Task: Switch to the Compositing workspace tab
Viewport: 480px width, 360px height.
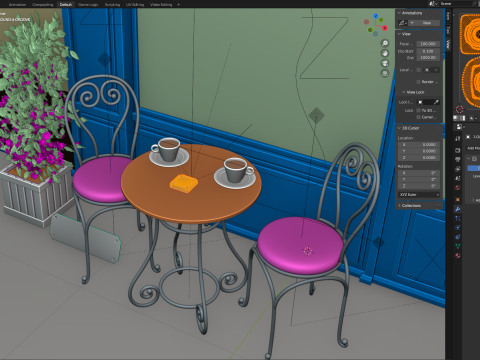Action: click(x=43, y=5)
